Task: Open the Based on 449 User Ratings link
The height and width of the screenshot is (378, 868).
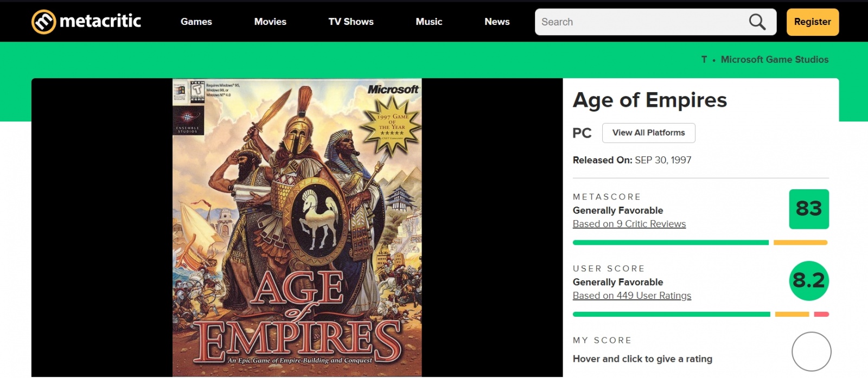Action: 632,296
